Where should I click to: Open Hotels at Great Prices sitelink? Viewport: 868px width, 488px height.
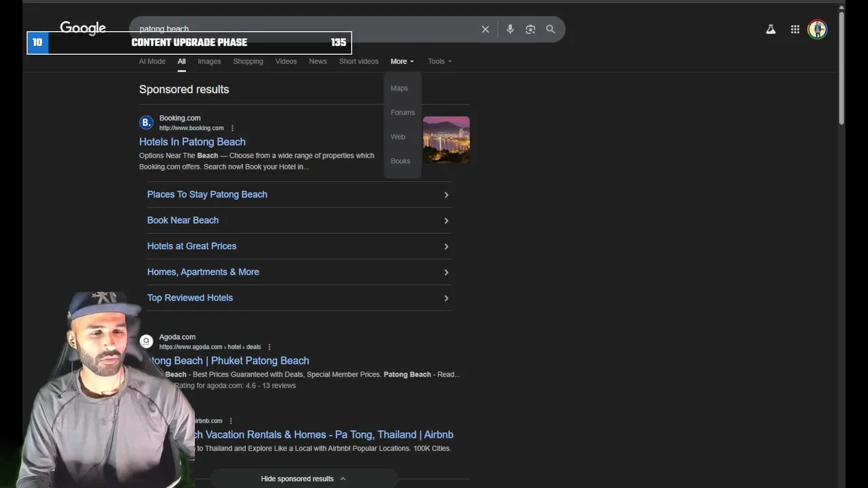tap(192, 246)
